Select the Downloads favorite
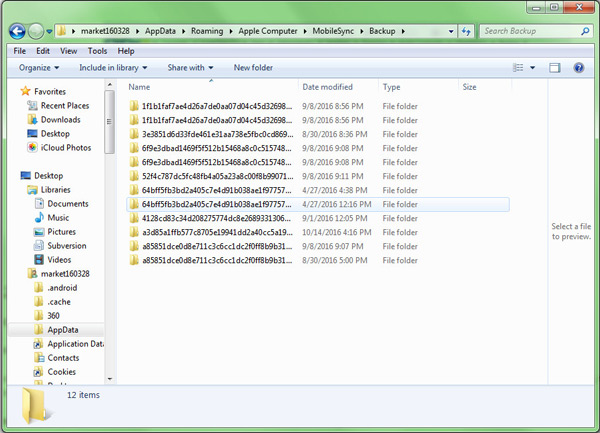 coord(60,119)
